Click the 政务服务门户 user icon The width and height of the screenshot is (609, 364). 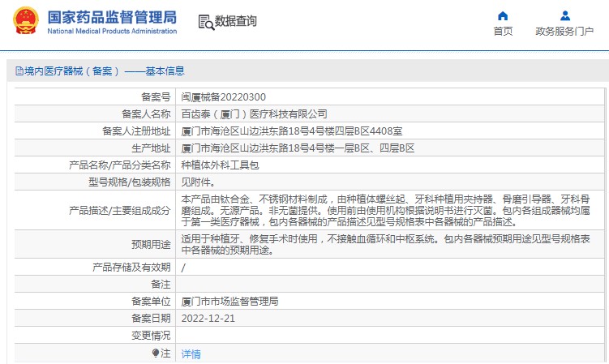(x=565, y=16)
